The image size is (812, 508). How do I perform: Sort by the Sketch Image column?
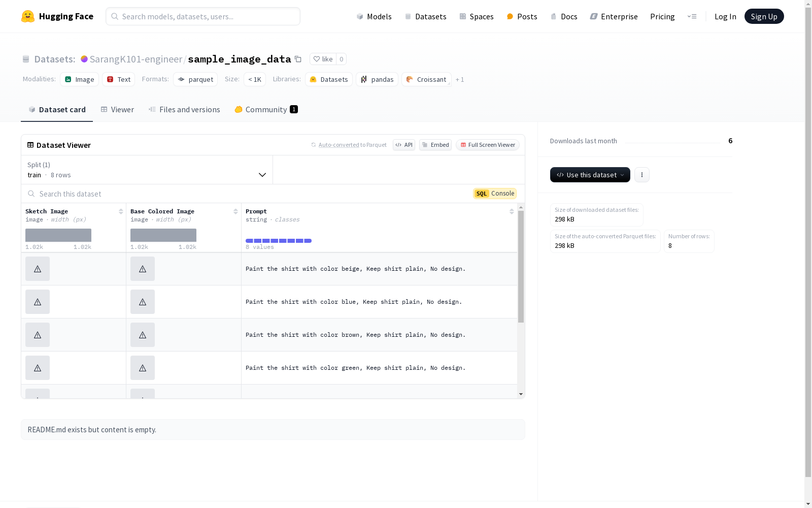121,211
